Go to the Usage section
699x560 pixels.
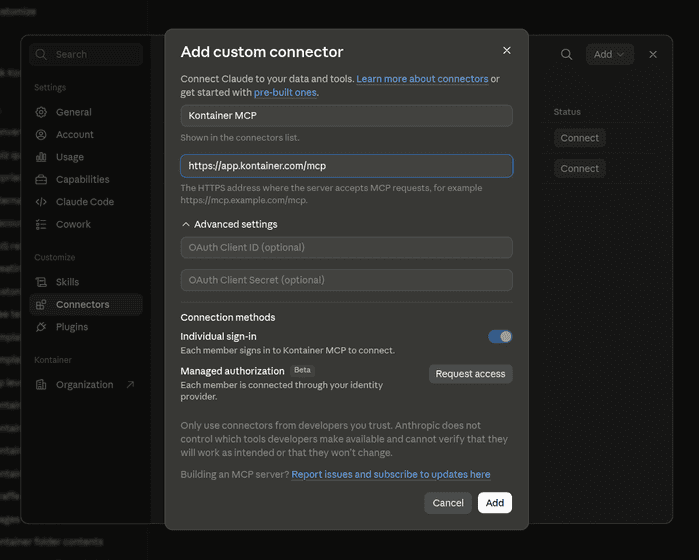coord(86,157)
